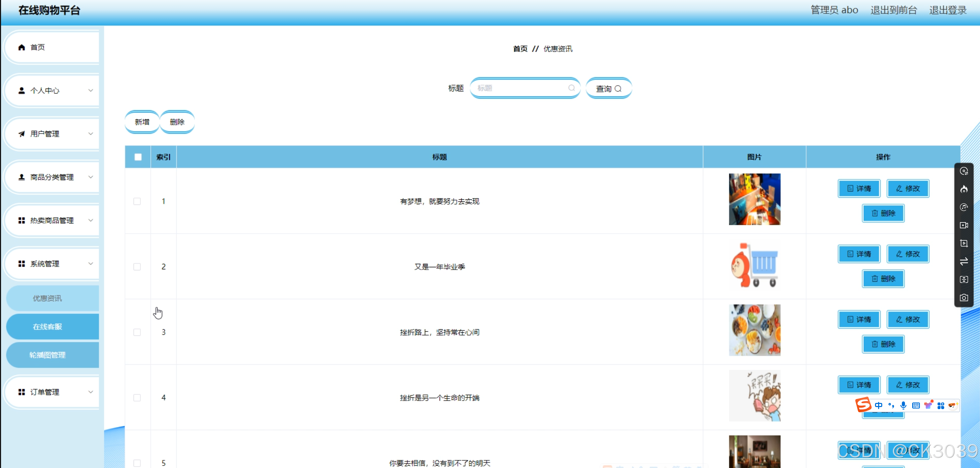
Task: Check the checkbox for row 3
Action: [137, 332]
